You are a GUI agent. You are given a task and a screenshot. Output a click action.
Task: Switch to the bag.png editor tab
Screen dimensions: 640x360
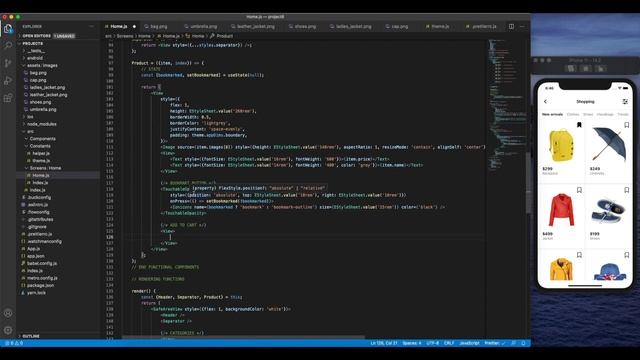159,26
